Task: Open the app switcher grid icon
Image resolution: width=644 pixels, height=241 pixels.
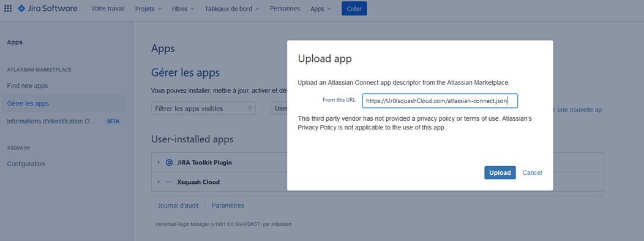Action: coord(8,9)
